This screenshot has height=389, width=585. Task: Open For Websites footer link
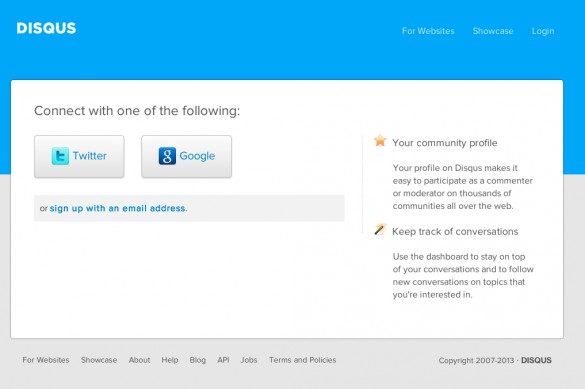tap(46, 360)
